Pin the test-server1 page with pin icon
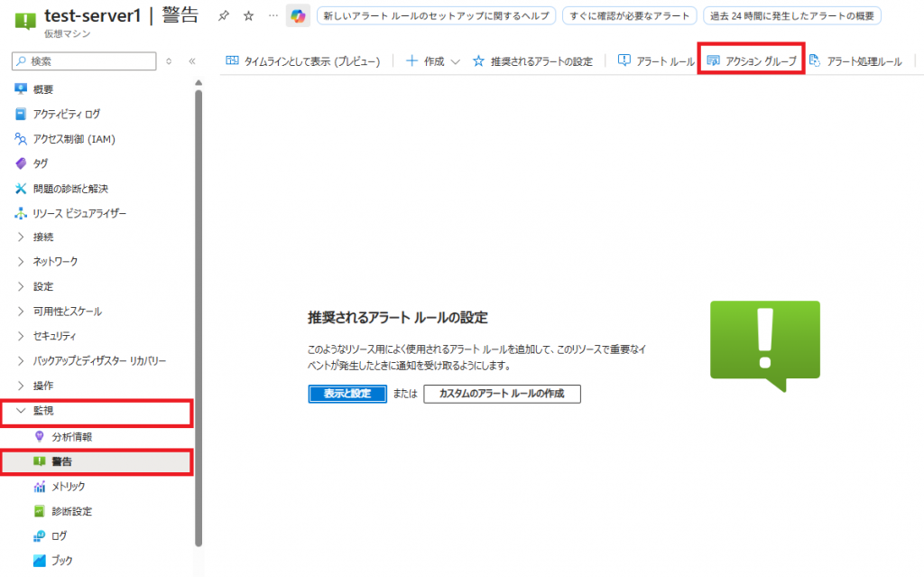 [x=223, y=16]
